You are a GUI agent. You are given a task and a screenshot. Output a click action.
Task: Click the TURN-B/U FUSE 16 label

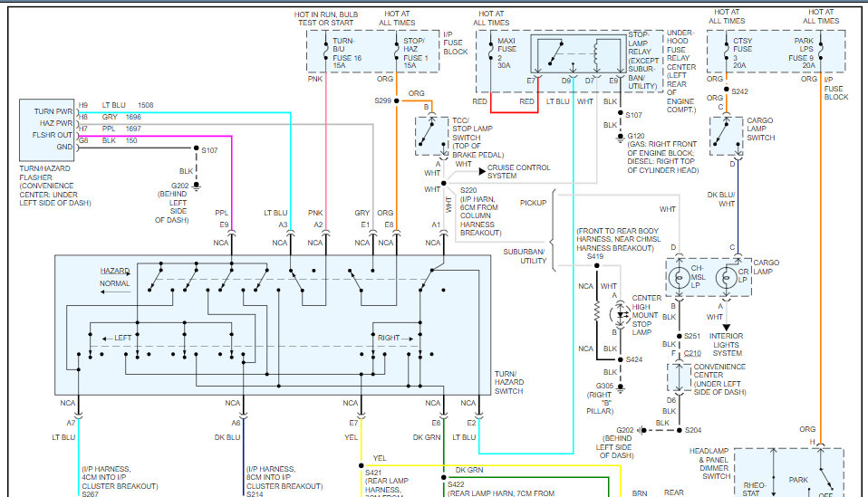(x=346, y=53)
